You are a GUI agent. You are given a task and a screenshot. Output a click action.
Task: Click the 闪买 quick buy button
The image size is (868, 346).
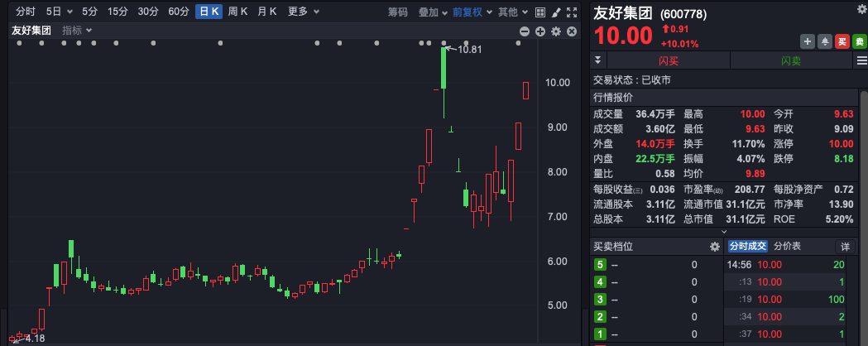[668, 60]
